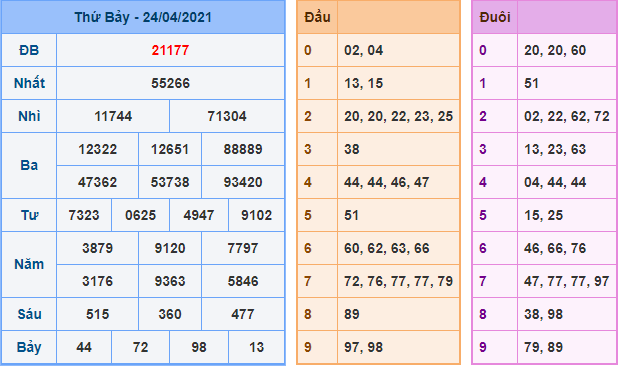Click digit label 7 in Đầu table

click(x=308, y=282)
